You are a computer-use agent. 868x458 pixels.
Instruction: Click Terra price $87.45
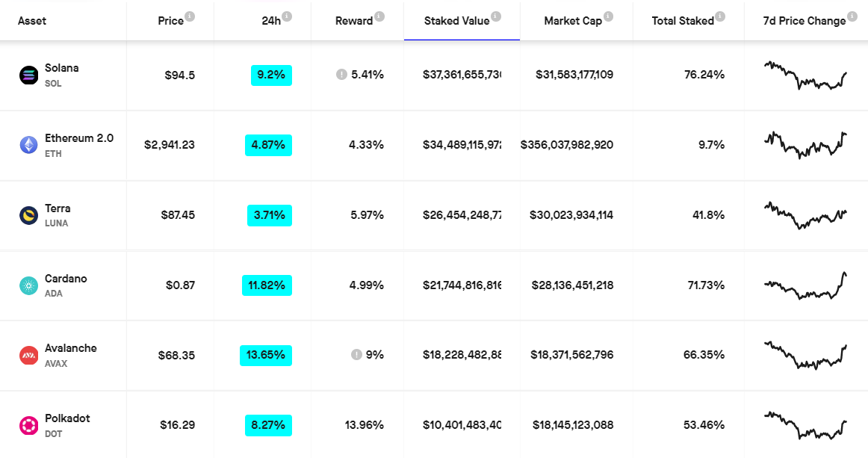tap(178, 215)
